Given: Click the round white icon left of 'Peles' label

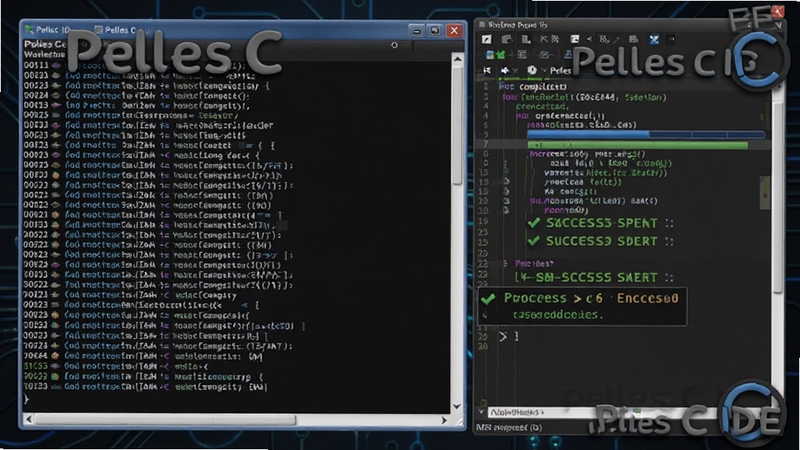Looking at the screenshot, I should [x=532, y=70].
